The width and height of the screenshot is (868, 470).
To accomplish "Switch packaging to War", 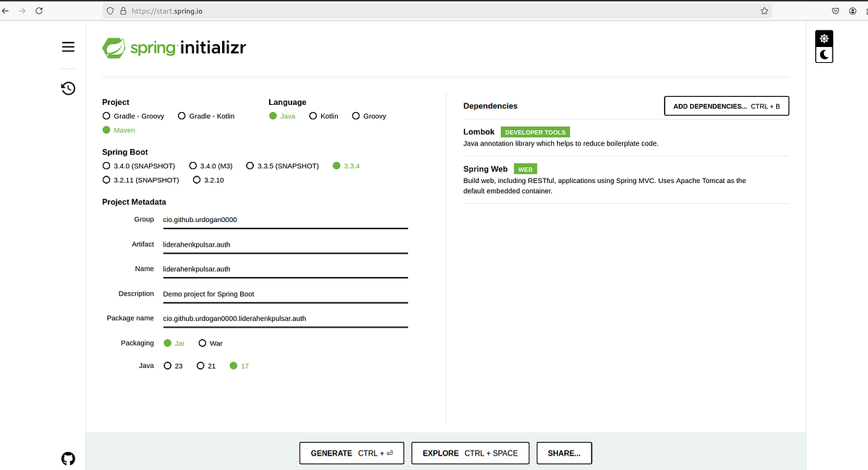I will click(x=202, y=343).
